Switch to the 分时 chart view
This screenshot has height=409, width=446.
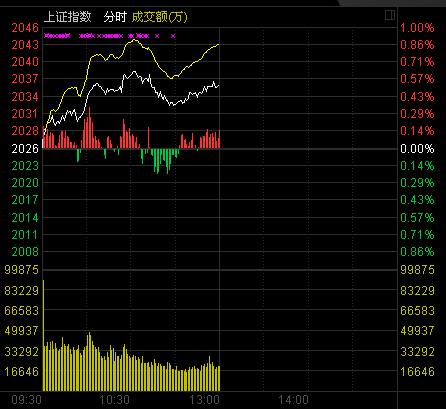pos(115,17)
